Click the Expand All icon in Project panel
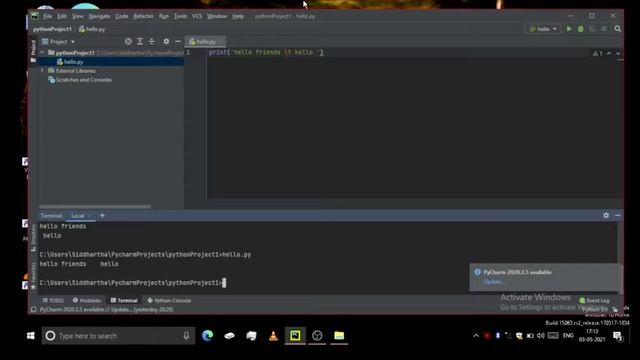Viewport: 640px width, 360px height. click(140, 42)
